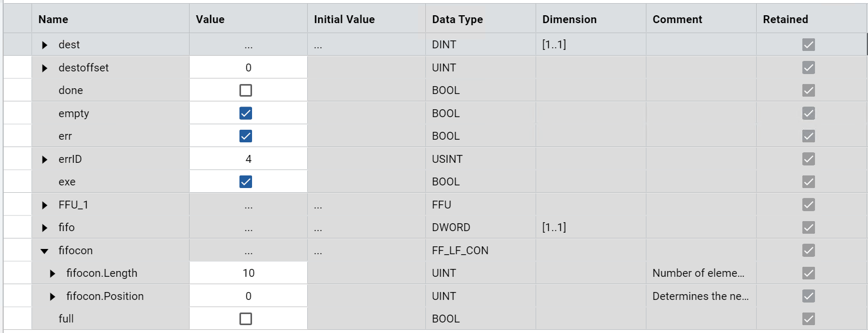
Task: Expand the destoffset variable row
Action: pyautogui.click(x=45, y=68)
